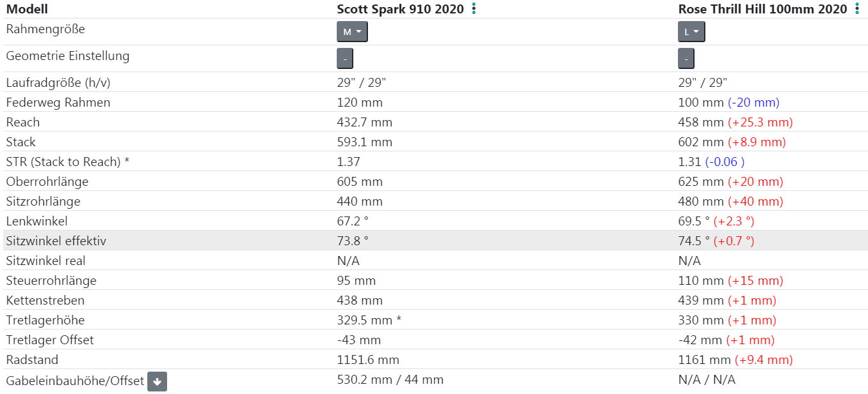
Task: Open the frame size L dropdown
Action: pyautogui.click(x=691, y=32)
